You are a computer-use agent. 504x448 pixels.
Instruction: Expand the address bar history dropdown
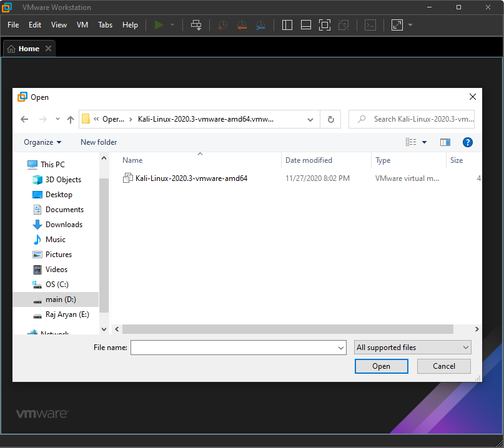point(310,119)
